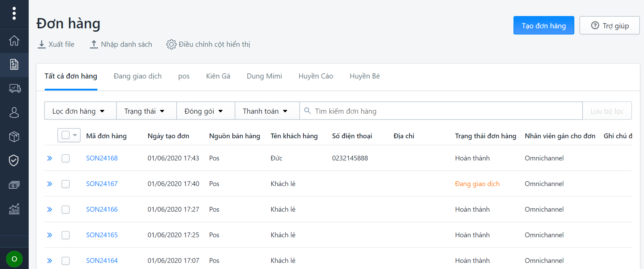Image resolution: width=644 pixels, height=269 pixels.
Task: Expand details of order SON24167
Action: [50, 184]
